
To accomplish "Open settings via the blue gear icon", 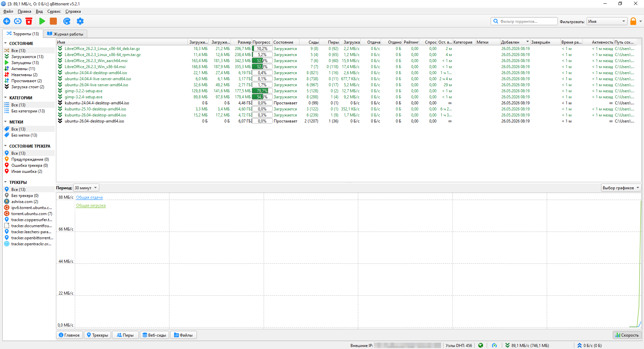I will [x=80, y=21].
